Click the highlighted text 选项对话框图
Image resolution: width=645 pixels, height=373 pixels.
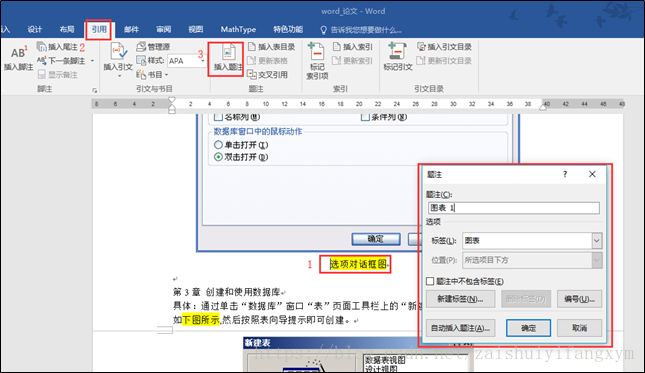358,264
